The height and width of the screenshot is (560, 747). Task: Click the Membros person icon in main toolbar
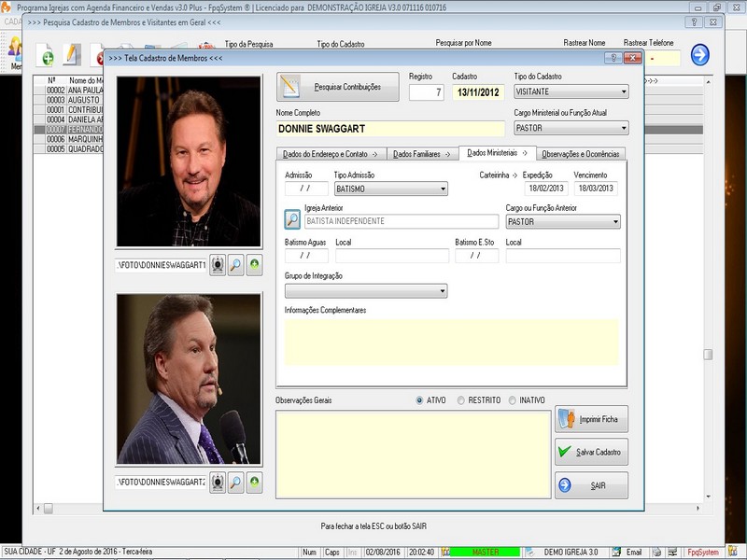[x=15, y=49]
